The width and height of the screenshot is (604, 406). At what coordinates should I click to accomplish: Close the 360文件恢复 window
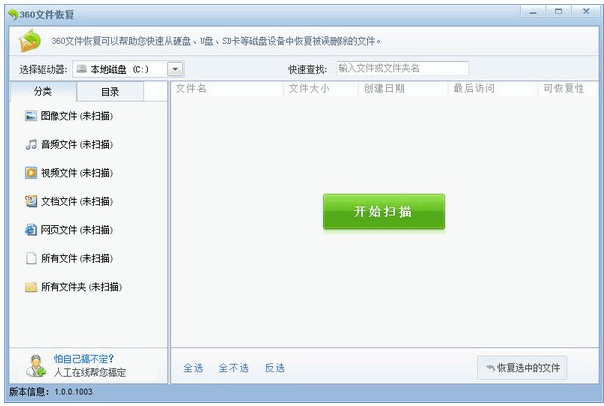pyautogui.click(x=586, y=12)
